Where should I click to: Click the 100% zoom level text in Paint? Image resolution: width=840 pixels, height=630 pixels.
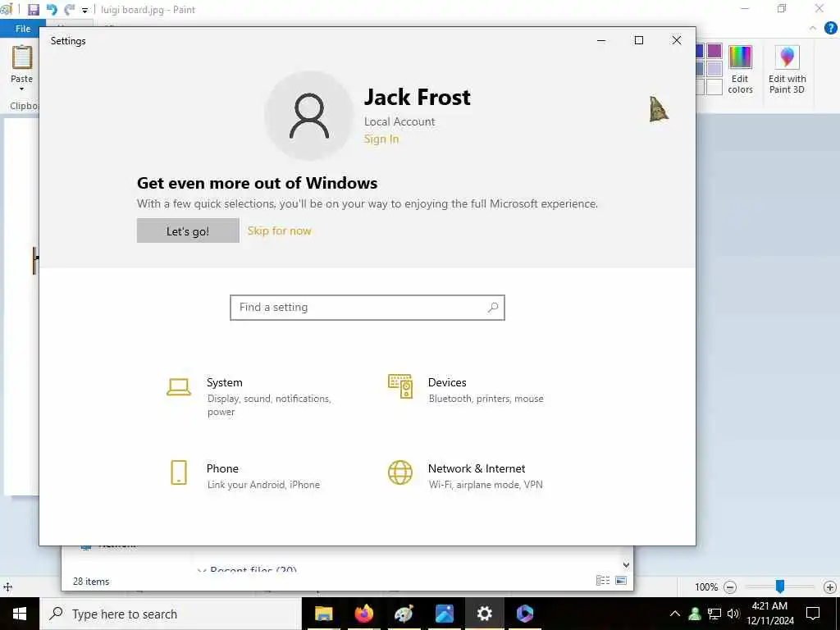point(706,587)
